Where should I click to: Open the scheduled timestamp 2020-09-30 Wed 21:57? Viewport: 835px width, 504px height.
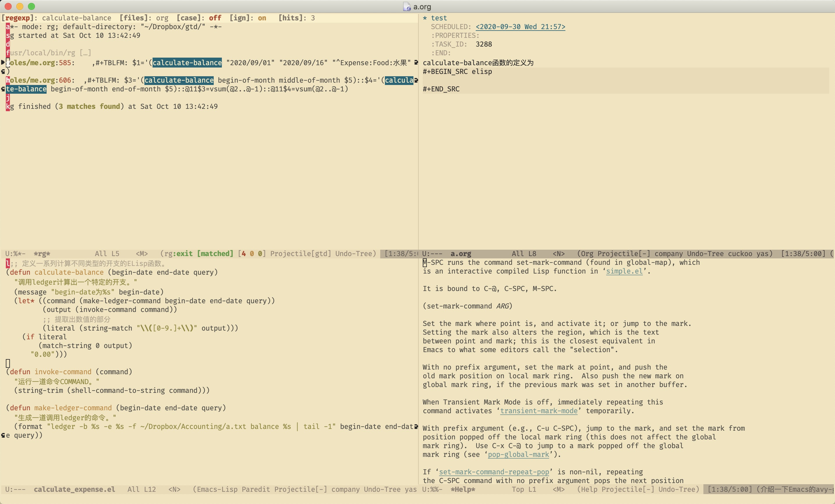tap(520, 27)
